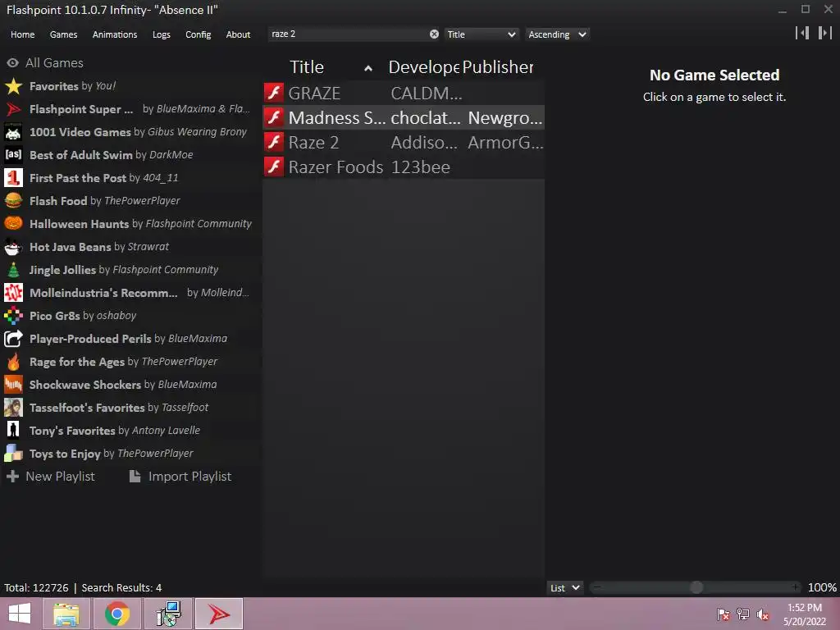Click Import Playlist
This screenshot has height=630, width=840.
(180, 477)
